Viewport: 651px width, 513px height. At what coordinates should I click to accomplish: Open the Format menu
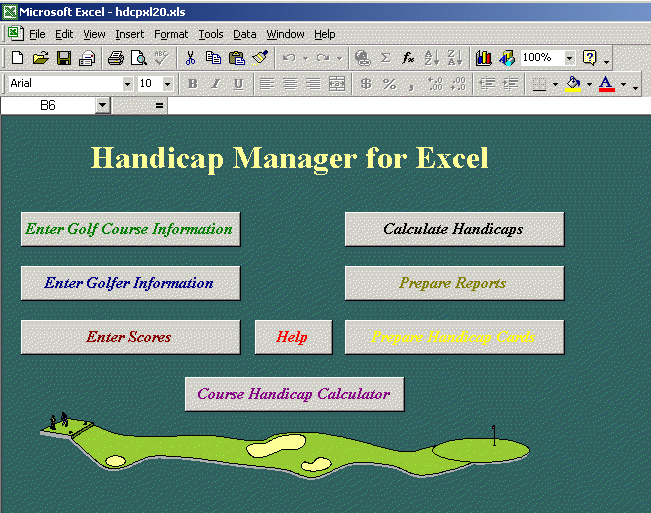(x=171, y=34)
